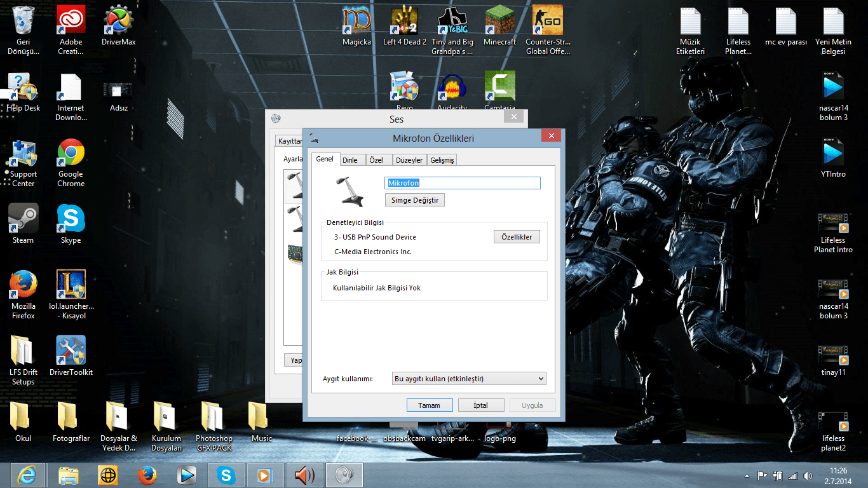The image size is (868, 488).
Task: Open Firefox from the taskbar
Action: pyautogui.click(x=147, y=475)
